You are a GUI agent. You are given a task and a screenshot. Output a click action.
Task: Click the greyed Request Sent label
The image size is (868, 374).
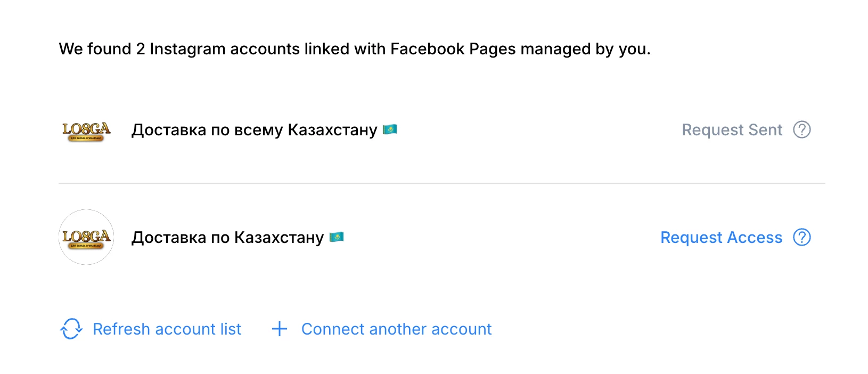[732, 129]
